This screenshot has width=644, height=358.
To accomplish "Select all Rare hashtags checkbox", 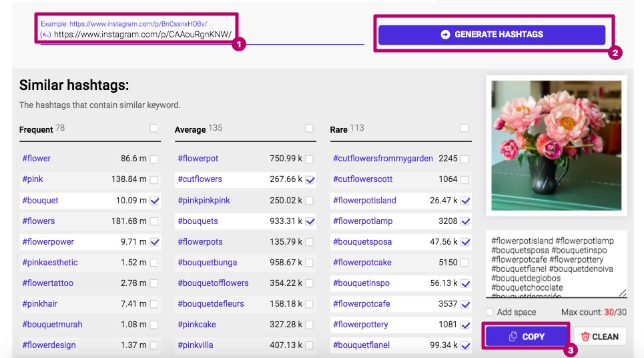I will (x=464, y=128).
